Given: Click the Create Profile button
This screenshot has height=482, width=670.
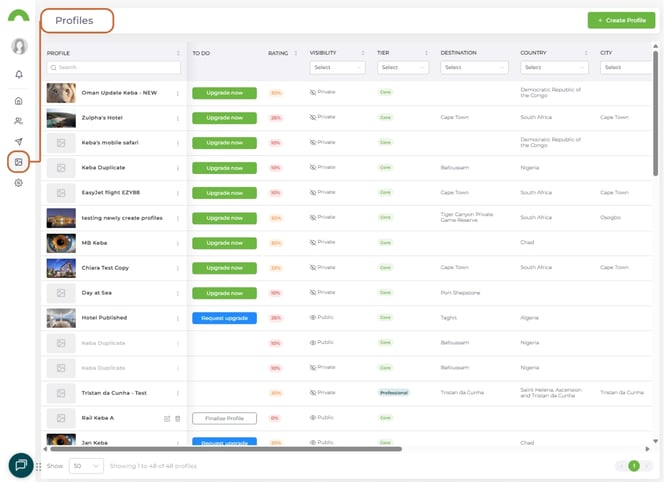Looking at the screenshot, I should 615,20.
